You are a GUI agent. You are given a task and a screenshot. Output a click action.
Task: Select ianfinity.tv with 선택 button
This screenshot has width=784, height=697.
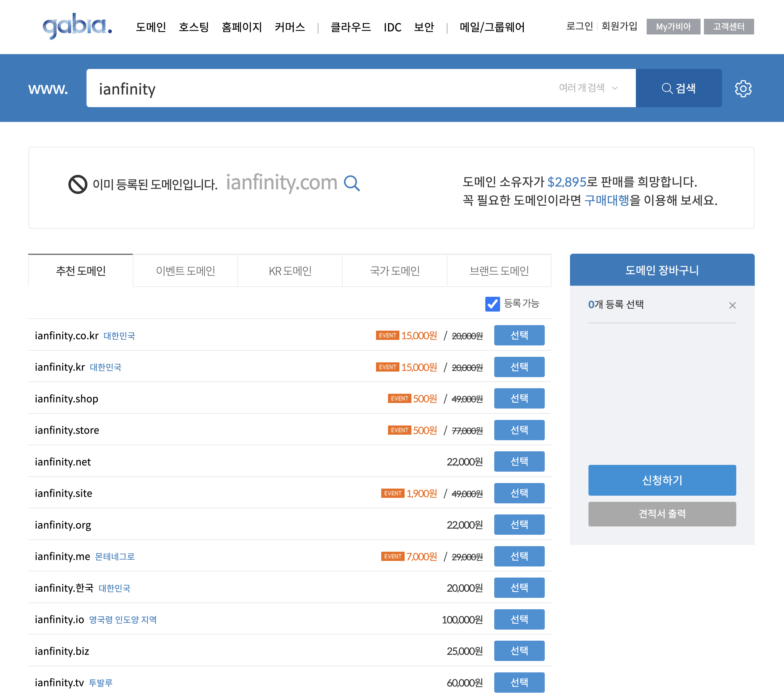coord(519,683)
